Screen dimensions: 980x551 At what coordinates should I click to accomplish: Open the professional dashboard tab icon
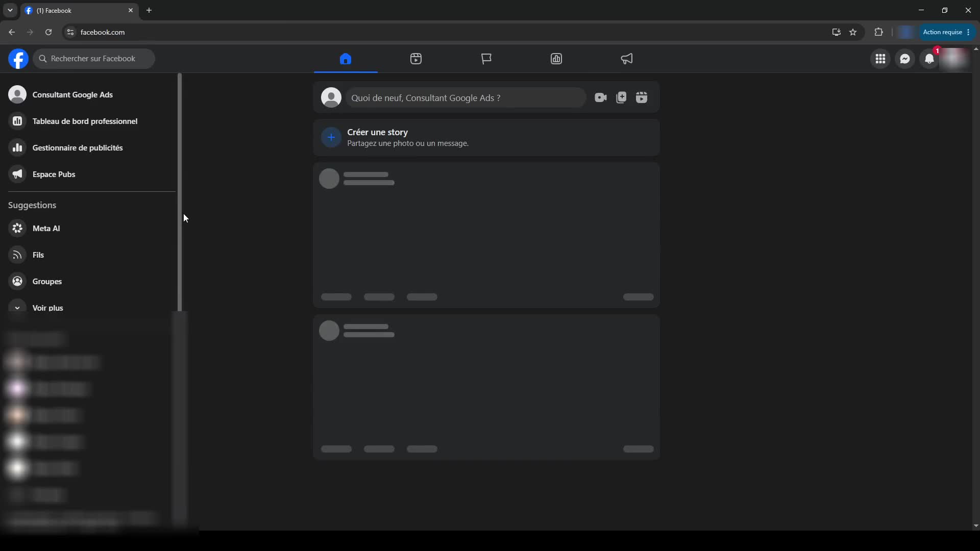(x=556, y=59)
